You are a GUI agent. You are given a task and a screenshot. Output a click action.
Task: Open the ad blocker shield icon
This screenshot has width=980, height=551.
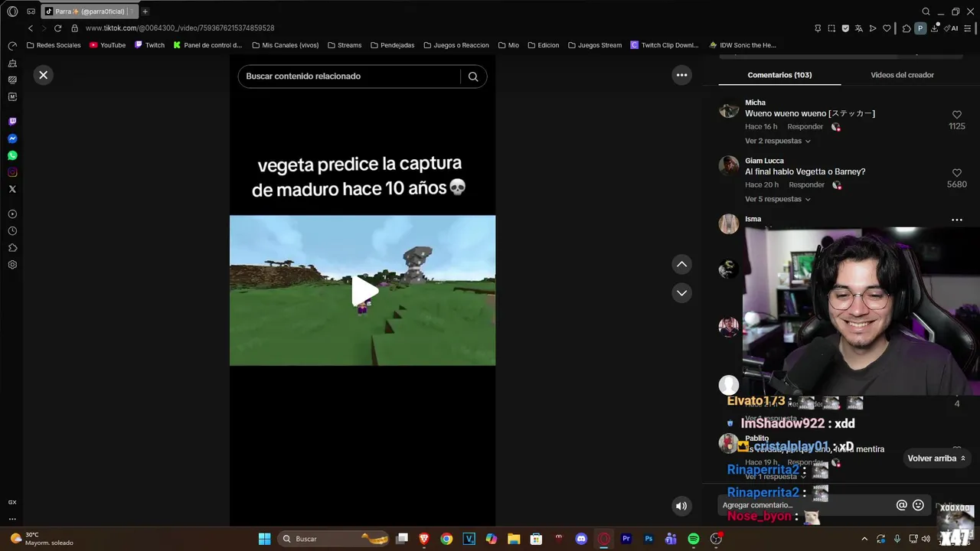pos(845,28)
